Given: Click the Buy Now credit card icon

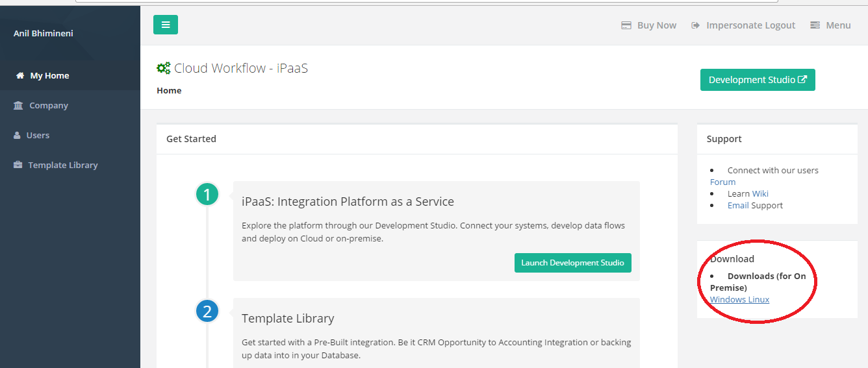Looking at the screenshot, I should (626, 25).
